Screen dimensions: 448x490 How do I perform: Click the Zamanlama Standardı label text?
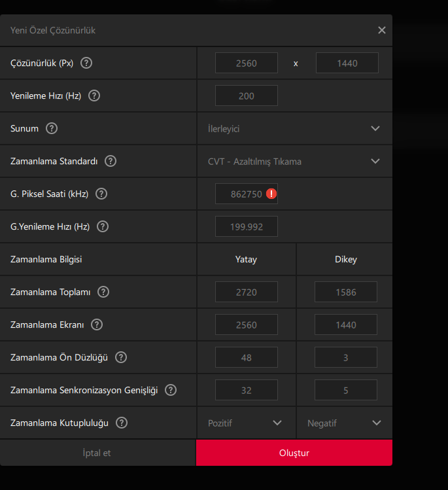pos(54,161)
